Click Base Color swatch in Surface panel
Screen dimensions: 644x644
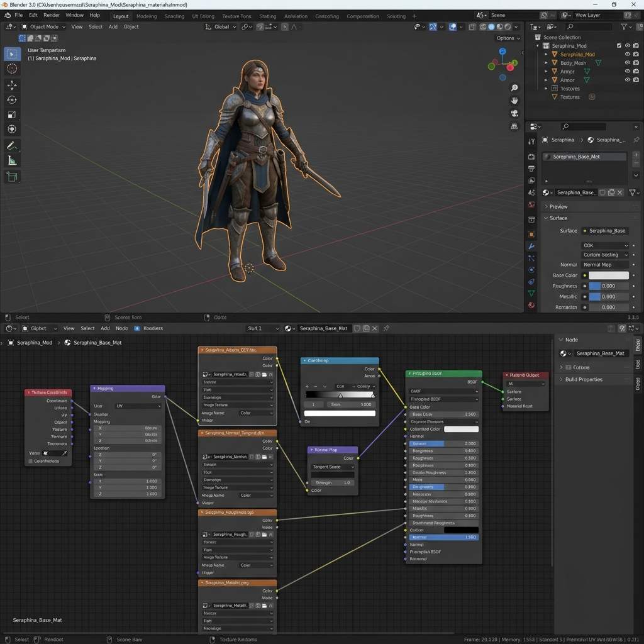[609, 275]
